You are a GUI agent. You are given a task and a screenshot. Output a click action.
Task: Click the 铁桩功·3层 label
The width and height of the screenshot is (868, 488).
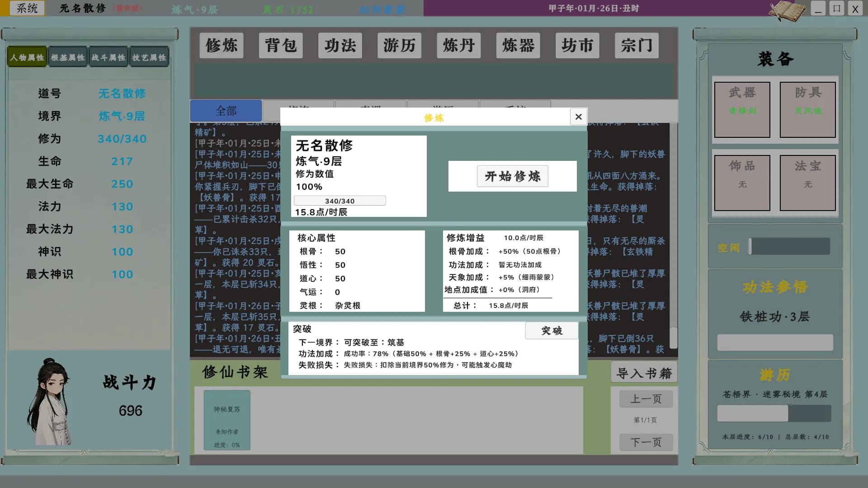[775, 317]
